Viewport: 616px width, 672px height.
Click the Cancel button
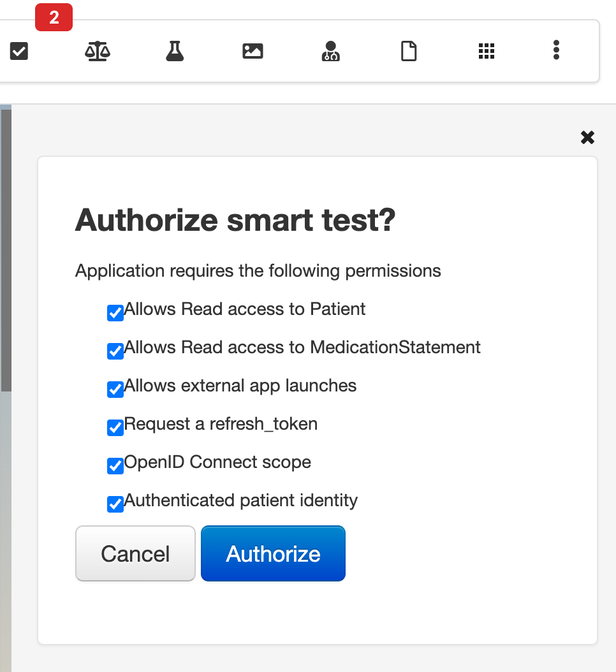(135, 553)
